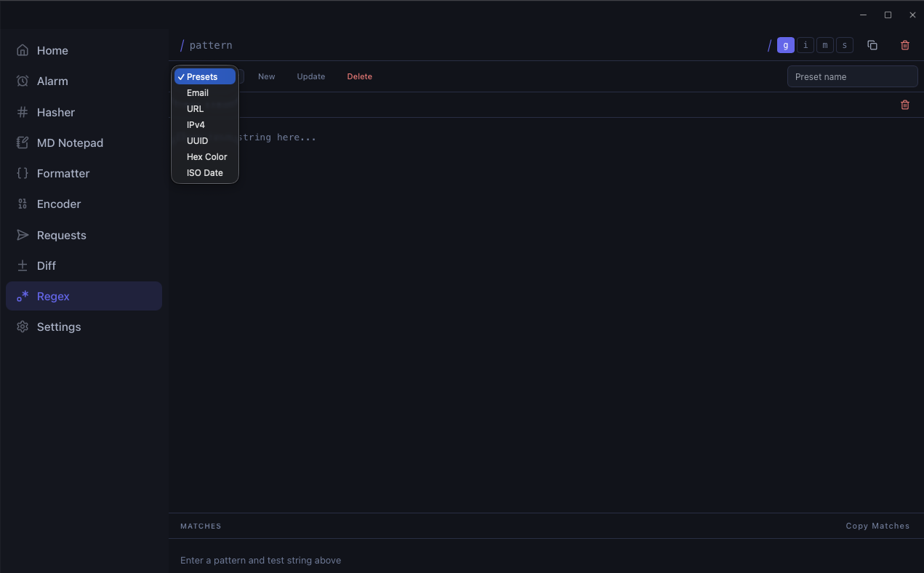Click Copy Matches link
The image size is (924, 573).
[877, 526]
